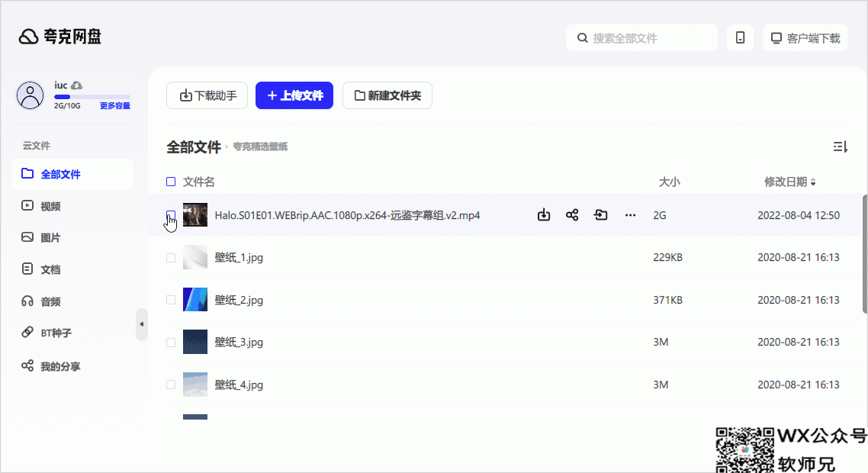Click the 2022-08-04 12:50 date

point(799,215)
